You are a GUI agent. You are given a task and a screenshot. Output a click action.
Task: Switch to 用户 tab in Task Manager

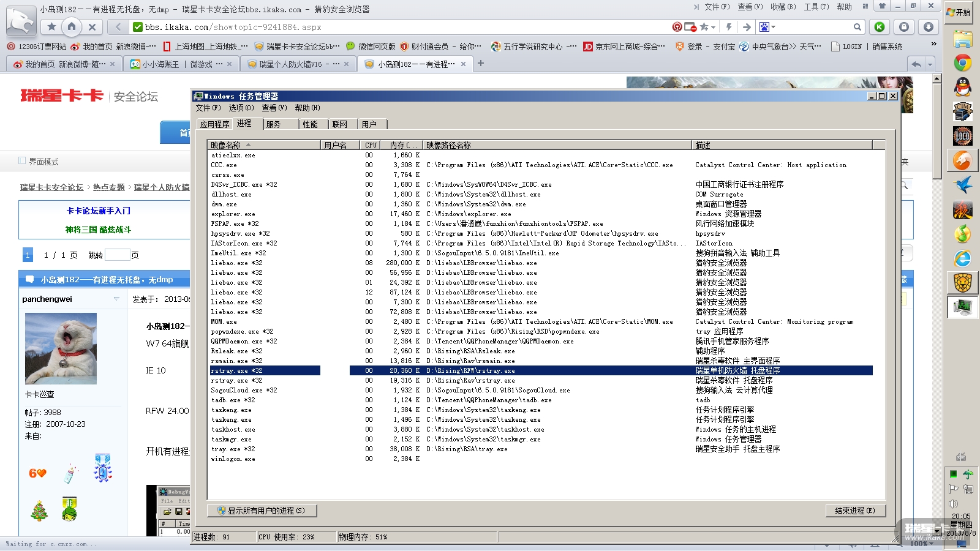point(369,124)
